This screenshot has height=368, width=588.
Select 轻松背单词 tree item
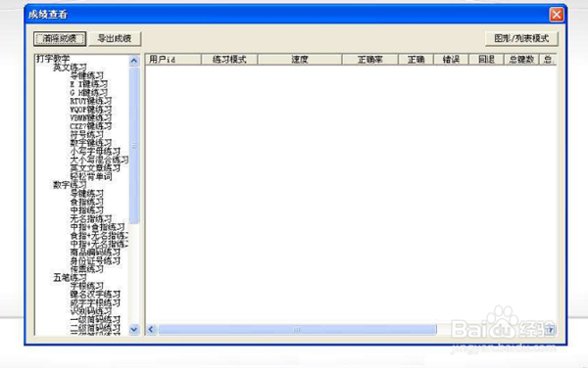91,177
